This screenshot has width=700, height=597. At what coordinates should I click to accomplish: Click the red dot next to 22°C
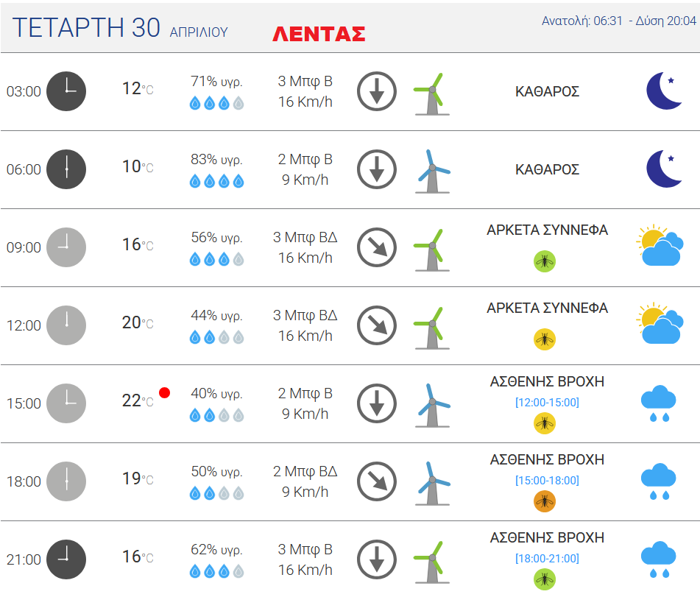(x=164, y=392)
